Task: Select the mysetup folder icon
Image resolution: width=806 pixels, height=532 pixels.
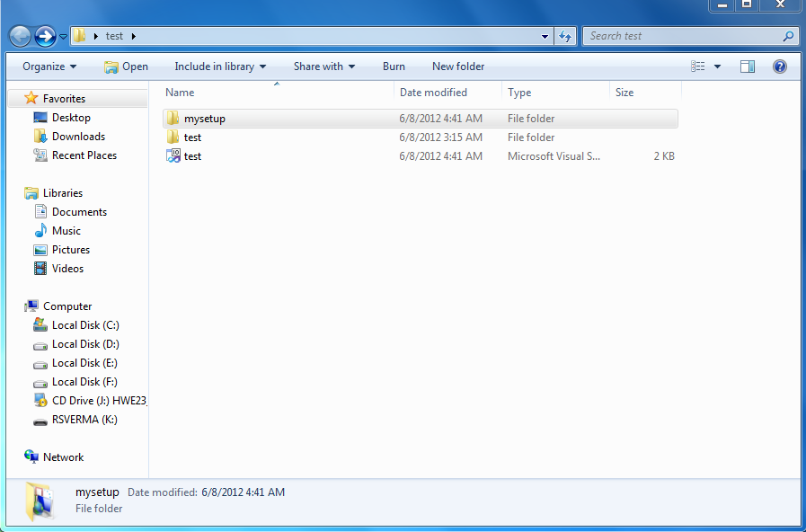Action: click(x=173, y=119)
